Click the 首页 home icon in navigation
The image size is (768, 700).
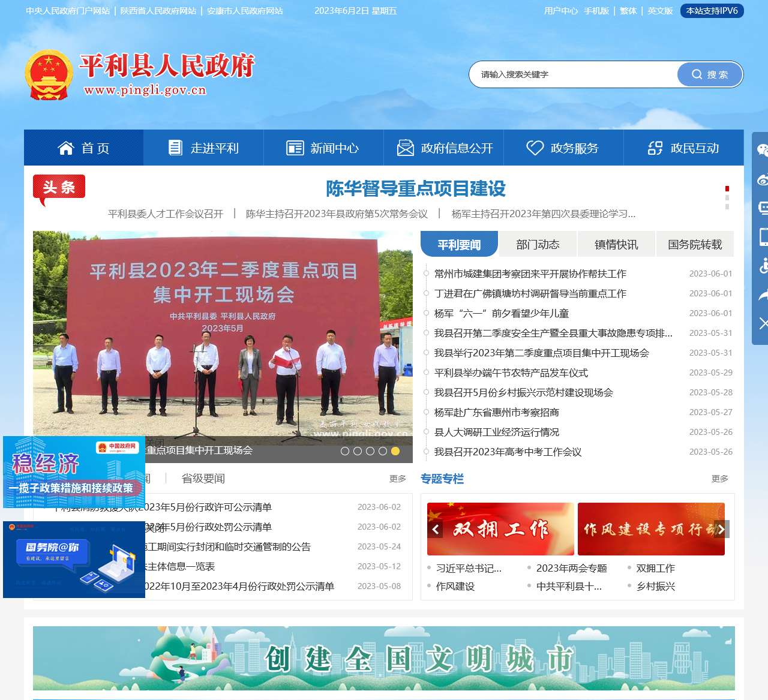tap(67, 148)
